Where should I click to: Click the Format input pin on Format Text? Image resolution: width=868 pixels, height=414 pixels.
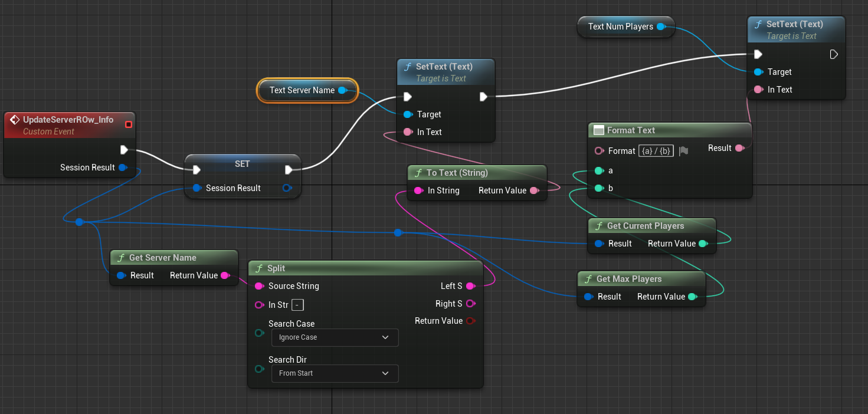click(599, 151)
